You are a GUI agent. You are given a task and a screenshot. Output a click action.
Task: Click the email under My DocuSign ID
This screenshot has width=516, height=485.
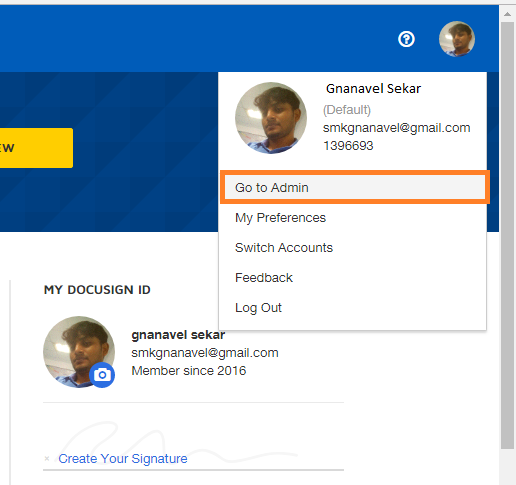click(205, 353)
